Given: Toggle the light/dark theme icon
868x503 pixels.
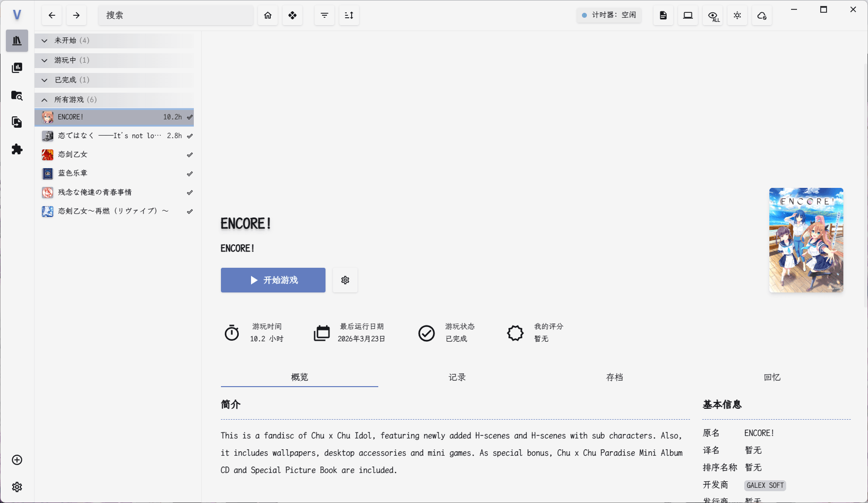Looking at the screenshot, I should [x=737, y=15].
